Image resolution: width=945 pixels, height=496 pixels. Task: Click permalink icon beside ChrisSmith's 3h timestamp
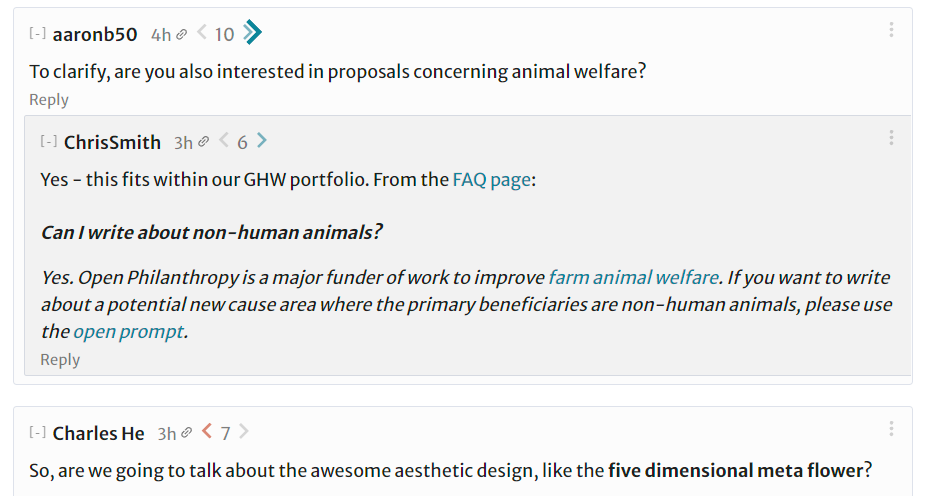tap(204, 143)
